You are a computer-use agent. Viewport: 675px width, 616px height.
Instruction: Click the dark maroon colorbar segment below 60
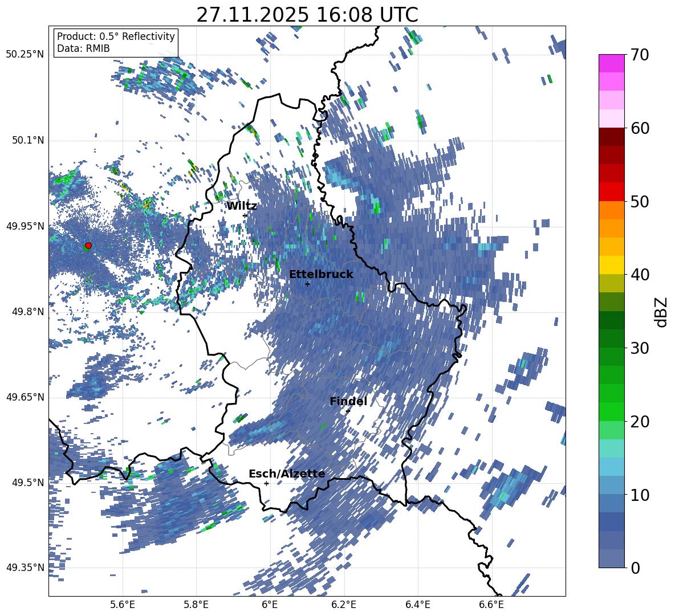tap(611, 137)
